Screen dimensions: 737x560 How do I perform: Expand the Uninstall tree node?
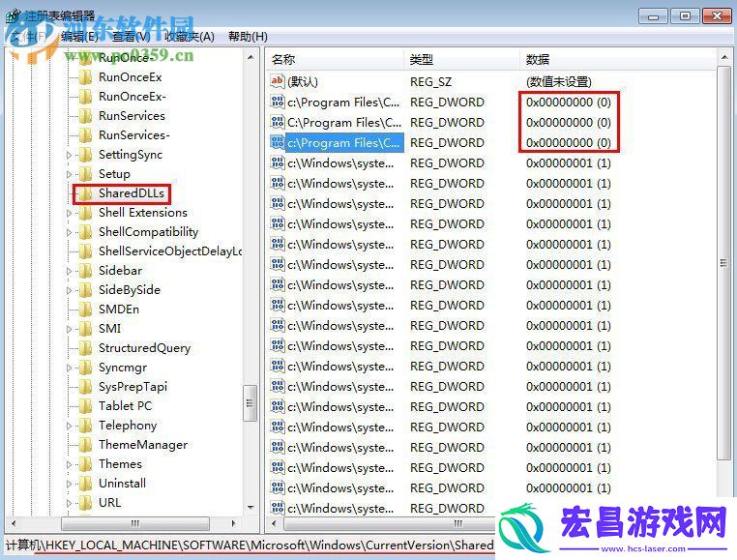pyautogui.click(x=69, y=484)
